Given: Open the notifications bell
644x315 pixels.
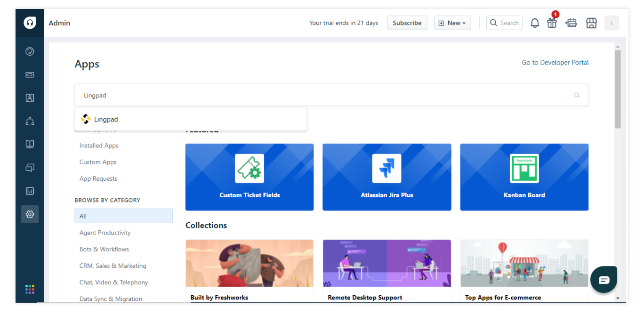Looking at the screenshot, I should click(x=535, y=23).
